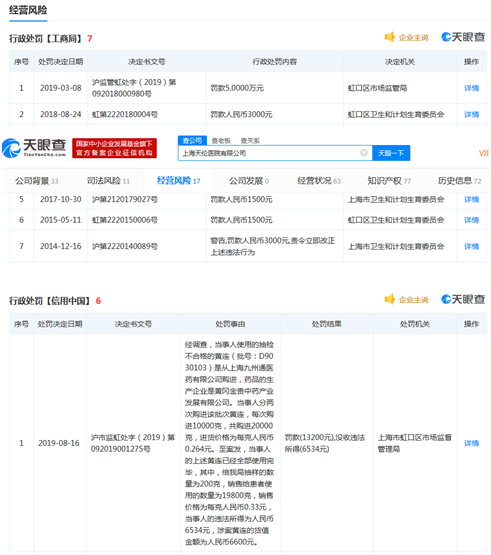Click the Tianyancha logo beside the search bar
Viewport: 491px width, 555px height.
[x=34, y=148]
